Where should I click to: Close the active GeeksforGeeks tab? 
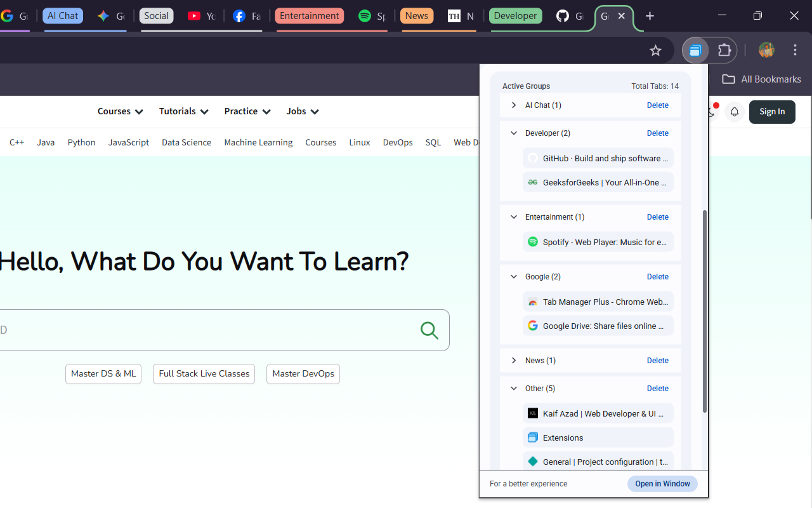tap(621, 16)
